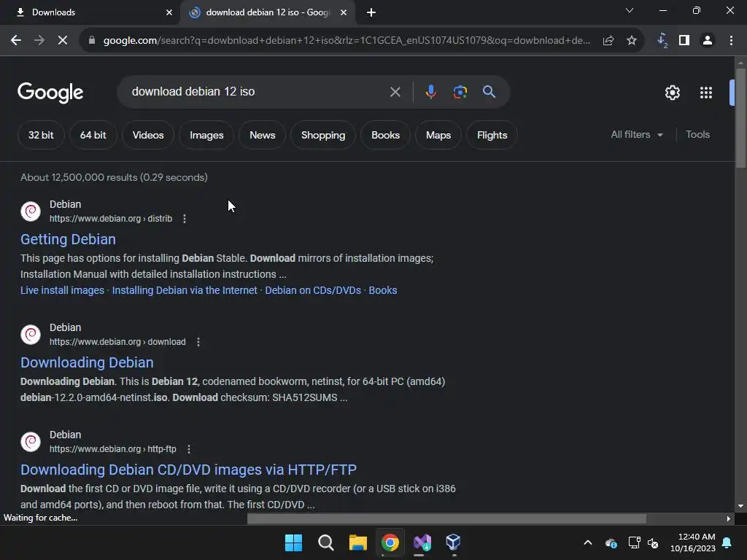The width and height of the screenshot is (747, 560).
Task: Share this page via the share icon
Action: click(x=608, y=41)
